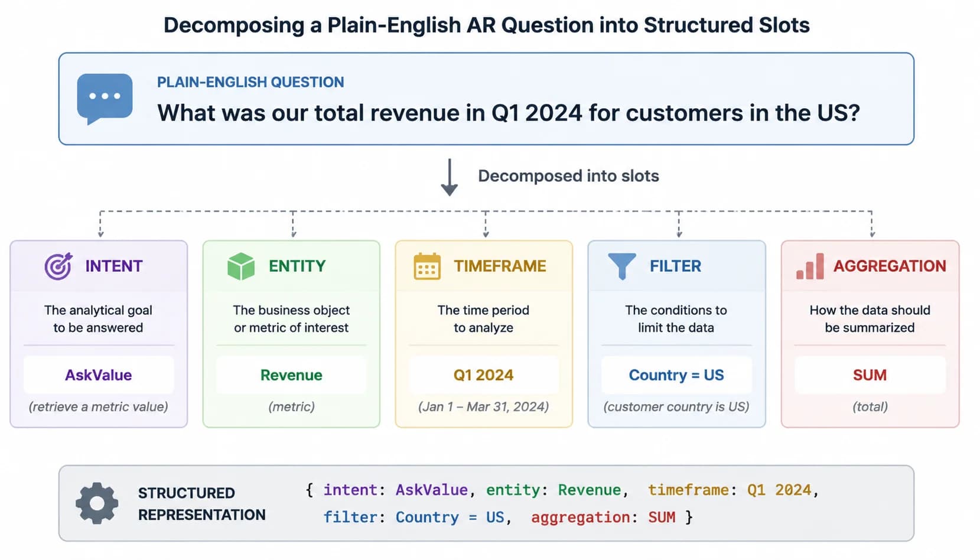The height and width of the screenshot is (560, 980).
Task: Click the '(Jan 1 – Mar 31, 2024)' note
Action: pyautogui.click(x=484, y=407)
